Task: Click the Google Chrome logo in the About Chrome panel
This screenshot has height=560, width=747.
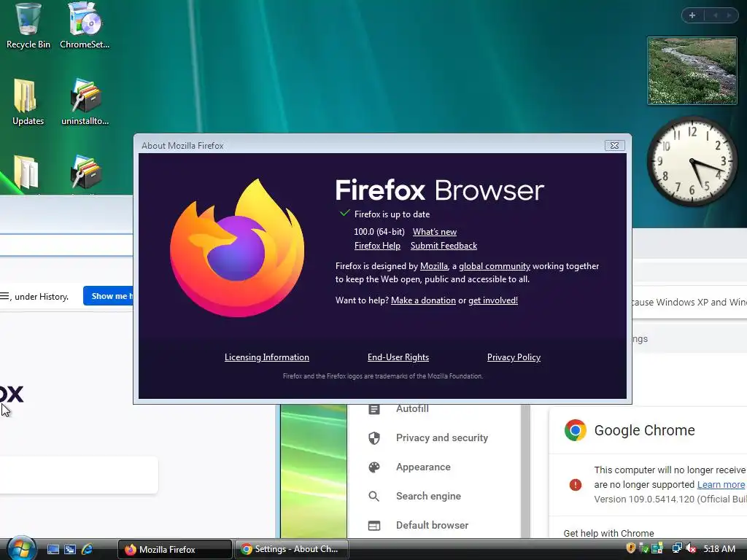Action: [x=576, y=430]
